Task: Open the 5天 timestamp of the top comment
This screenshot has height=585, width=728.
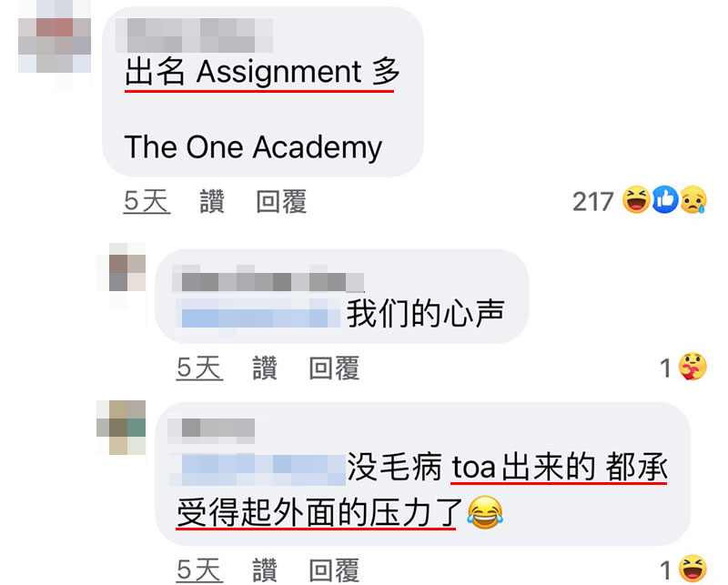Action: (147, 201)
